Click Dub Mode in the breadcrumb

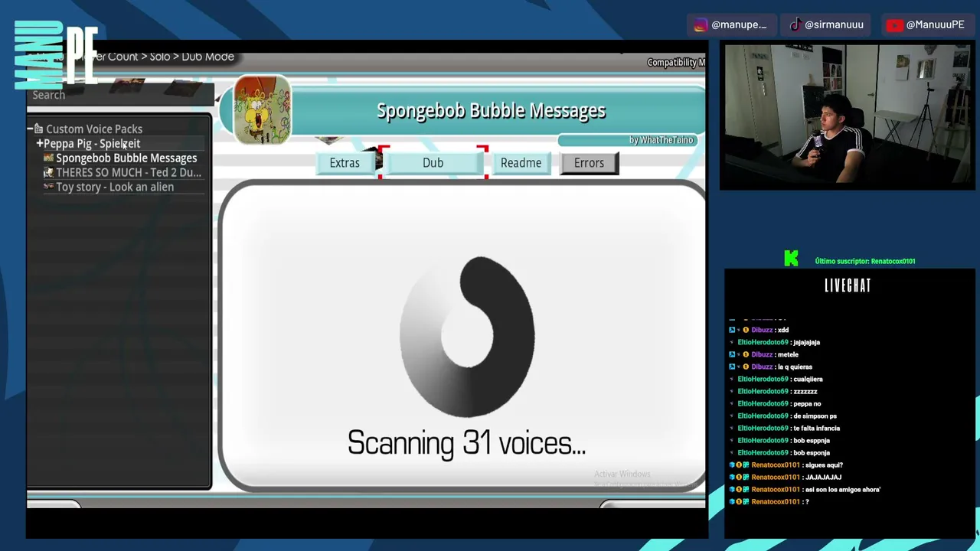pyautogui.click(x=207, y=57)
